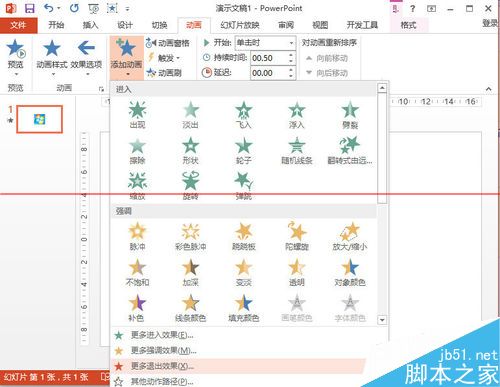500x387 pixels.
Task: Choose the 飞入 entrance effect
Action: pyautogui.click(x=244, y=115)
